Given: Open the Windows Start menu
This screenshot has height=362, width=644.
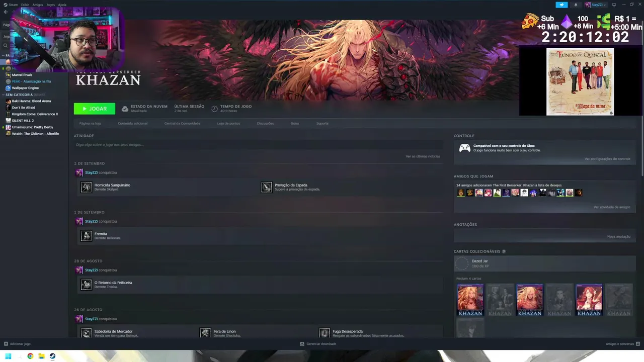Looking at the screenshot, I should [x=8, y=356].
